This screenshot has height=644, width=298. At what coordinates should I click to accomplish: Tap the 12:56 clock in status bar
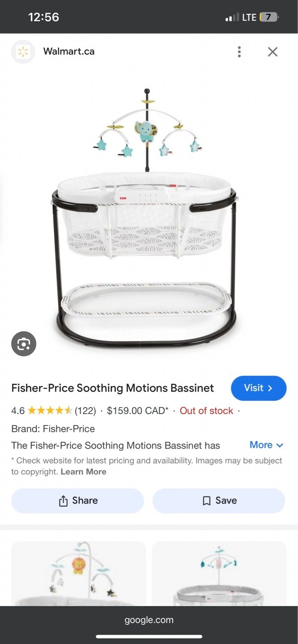(x=43, y=17)
